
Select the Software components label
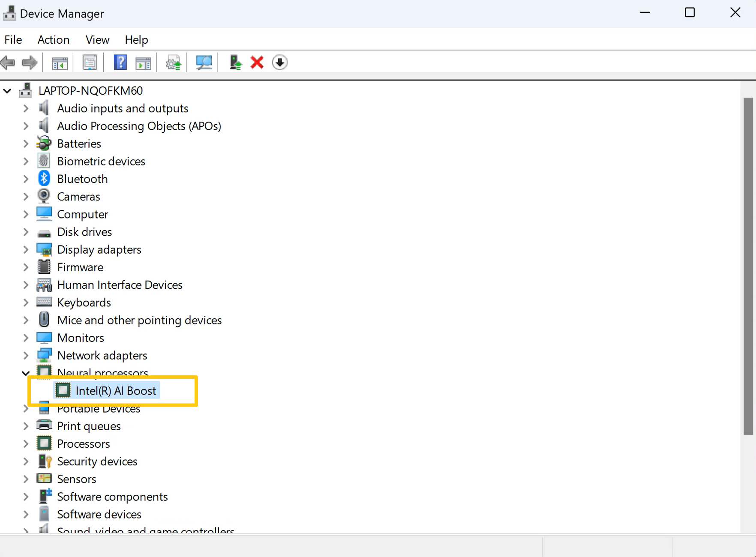click(112, 496)
